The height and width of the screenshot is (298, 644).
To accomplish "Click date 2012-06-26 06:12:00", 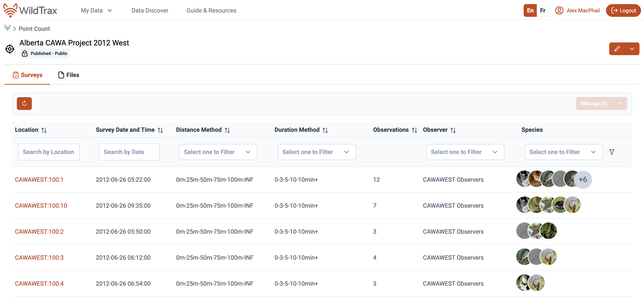I will (x=123, y=257).
